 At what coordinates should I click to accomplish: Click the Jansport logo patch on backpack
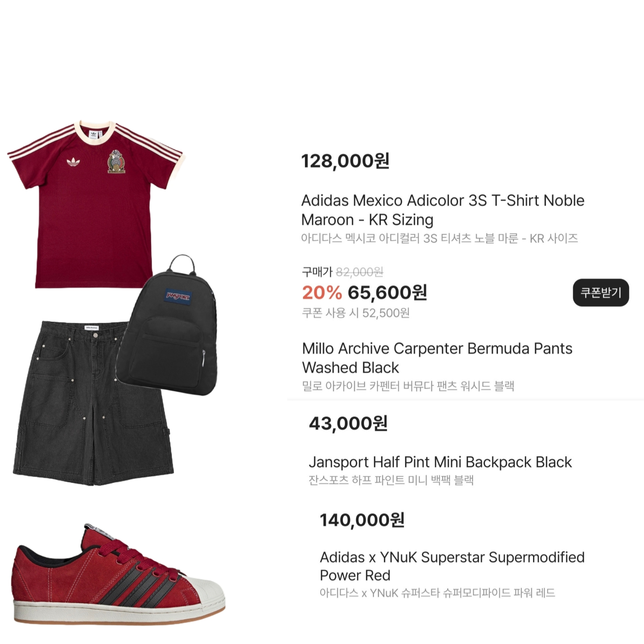pyautogui.click(x=178, y=296)
